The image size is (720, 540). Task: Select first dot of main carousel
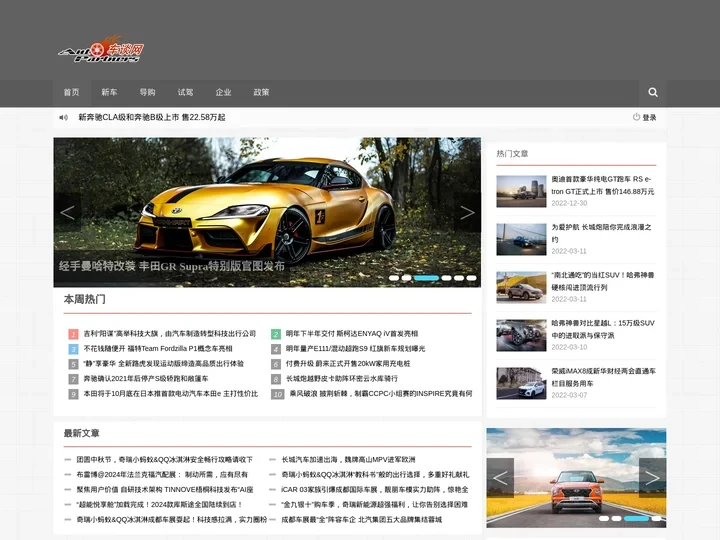(x=394, y=278)
